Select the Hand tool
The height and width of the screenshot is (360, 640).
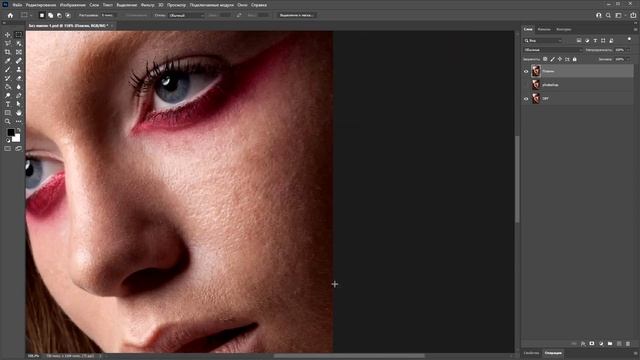tap(19, 113)
